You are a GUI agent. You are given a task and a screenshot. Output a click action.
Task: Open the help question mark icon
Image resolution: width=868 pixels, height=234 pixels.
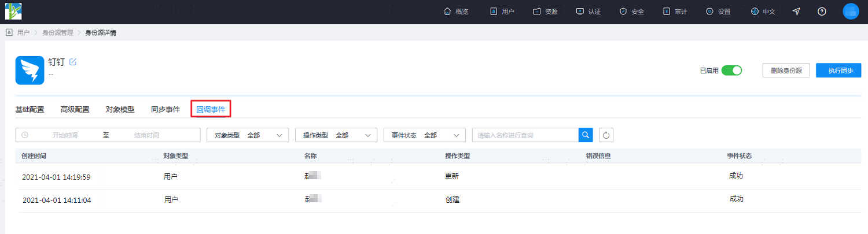pyautogui.click(x=822, y=12)
